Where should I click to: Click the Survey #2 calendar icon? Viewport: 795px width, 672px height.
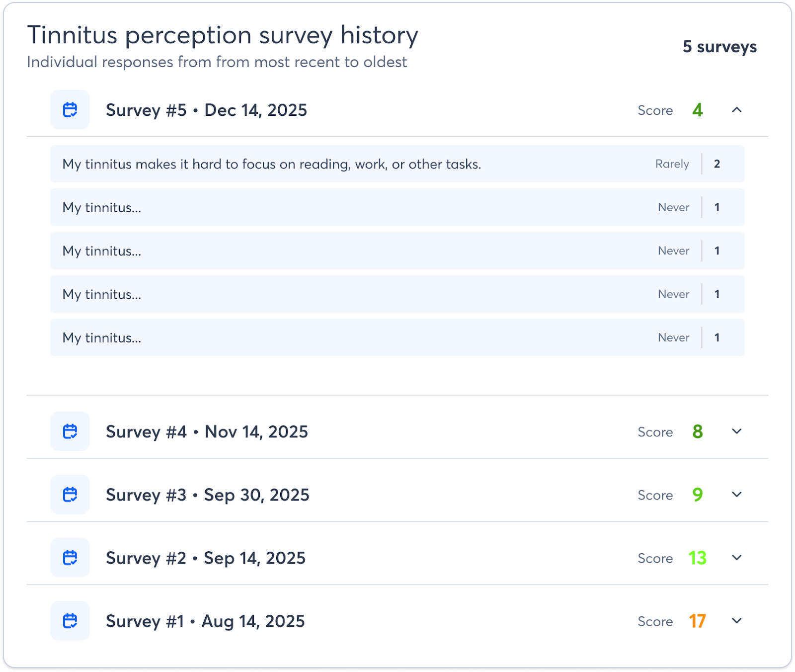coord(70,558)
